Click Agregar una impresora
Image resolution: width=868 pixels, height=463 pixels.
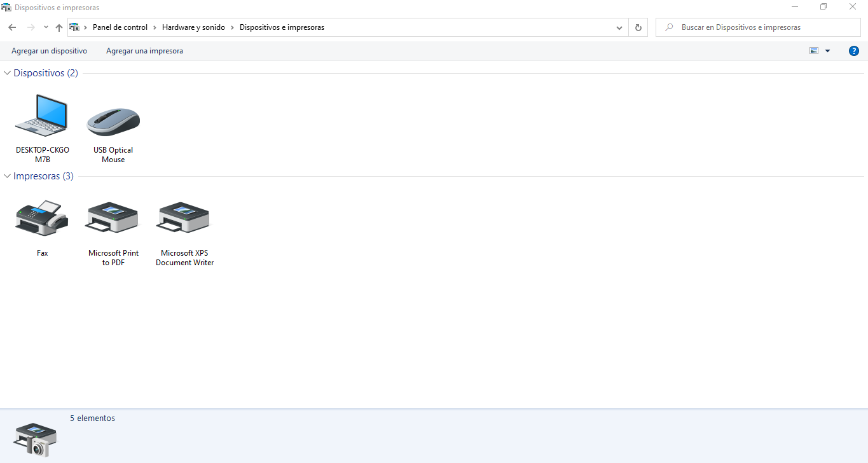tap(144, 51)
